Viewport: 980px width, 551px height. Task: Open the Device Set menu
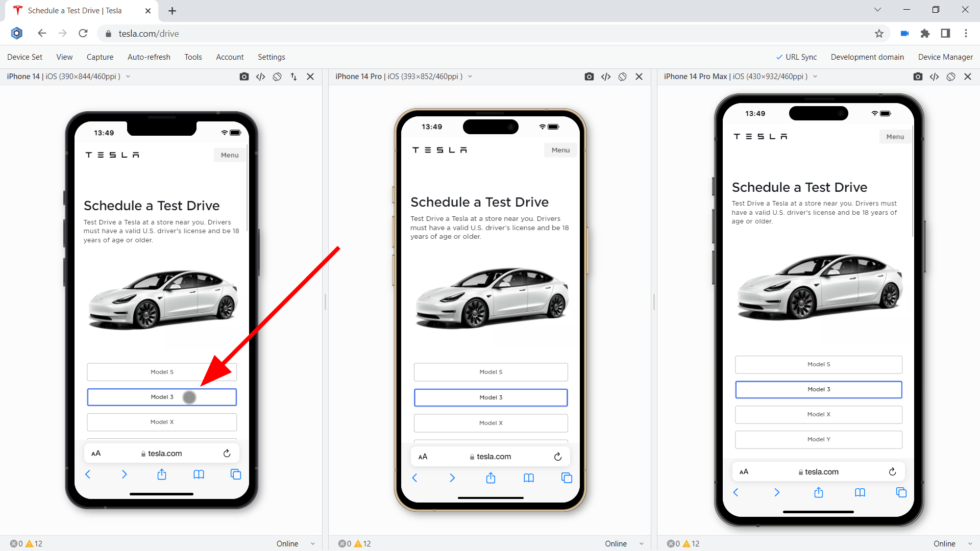coord(24,57)
